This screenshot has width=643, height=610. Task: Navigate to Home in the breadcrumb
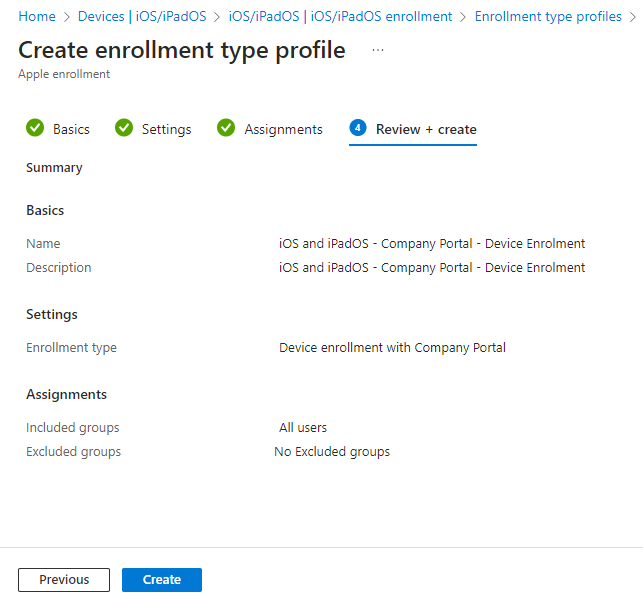(x=37, y=17)
